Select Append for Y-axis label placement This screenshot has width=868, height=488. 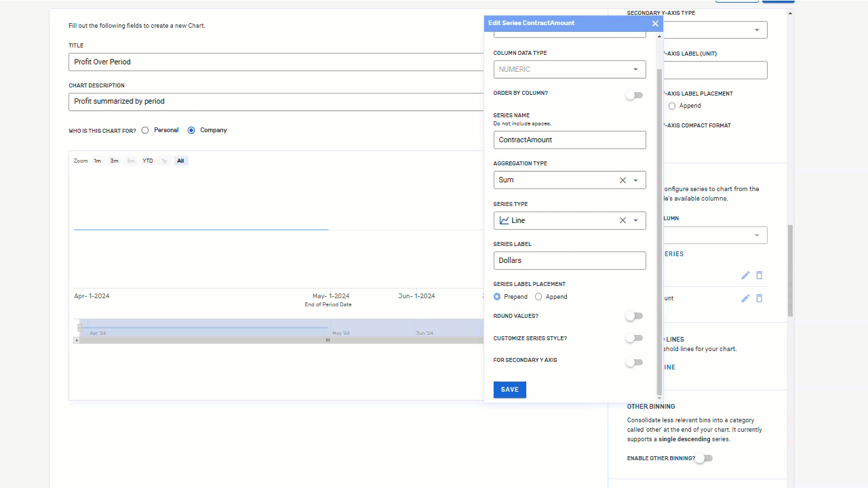coord(672,106)
